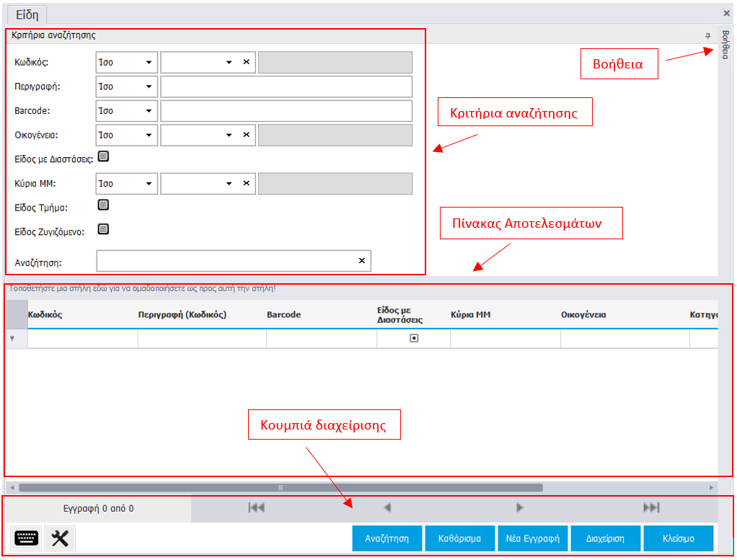Clear the Κωδικός lookup with X

point(246,63)
